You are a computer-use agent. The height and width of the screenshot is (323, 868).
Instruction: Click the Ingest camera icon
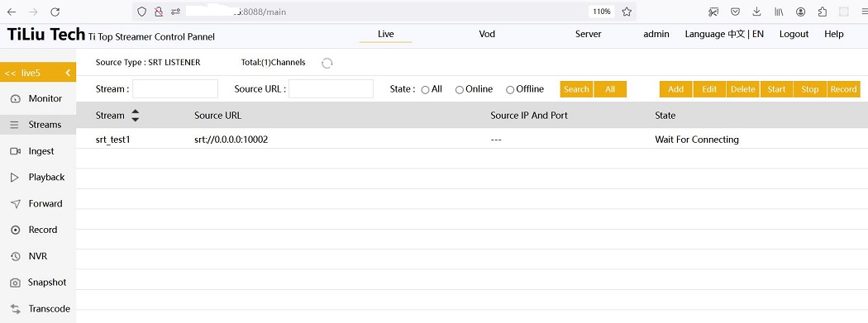click(16, 151)
